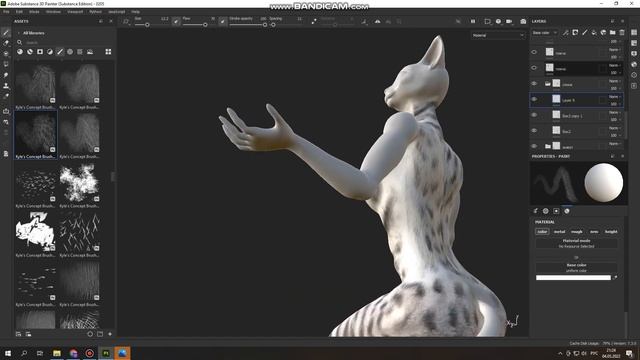Screen dimensions: 640x360
Task: Toggle pen pressure for brush Size
Action: point(176,21)
